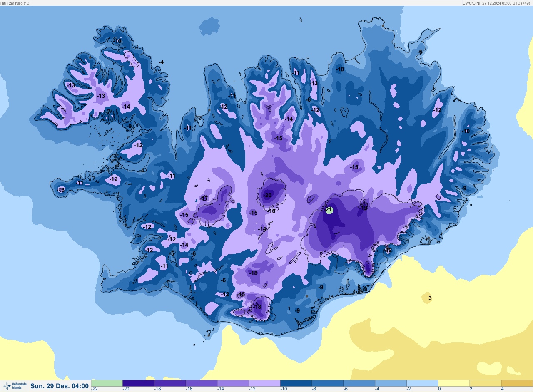The width and height of the screenshot is (533, 392).
Task: Click the light green -22 to -20 legend swatch
Action: pos(107,383)
